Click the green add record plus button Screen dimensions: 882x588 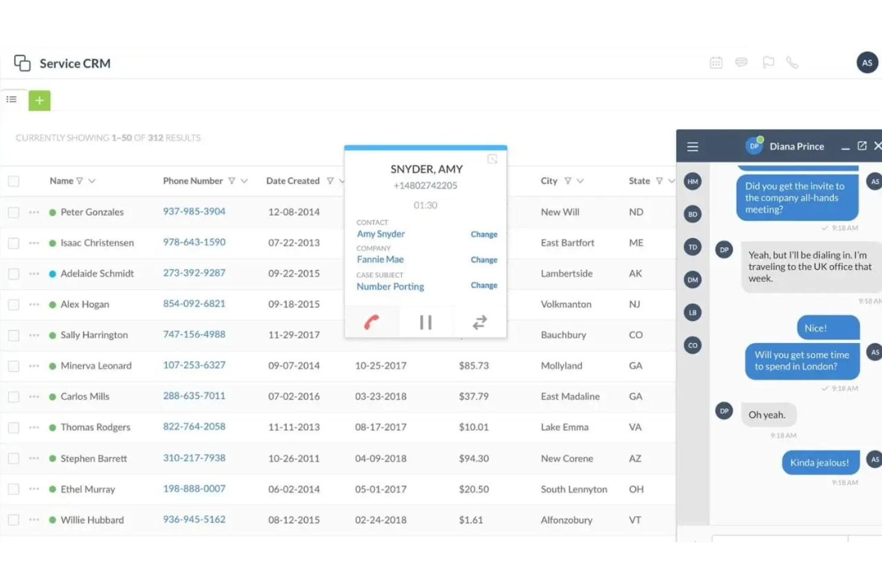coord(39,100)
